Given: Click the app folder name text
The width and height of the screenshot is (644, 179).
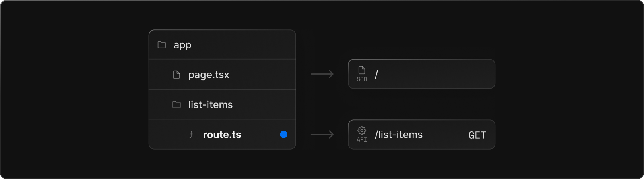Looking at the screenshot, I should 182,45.
